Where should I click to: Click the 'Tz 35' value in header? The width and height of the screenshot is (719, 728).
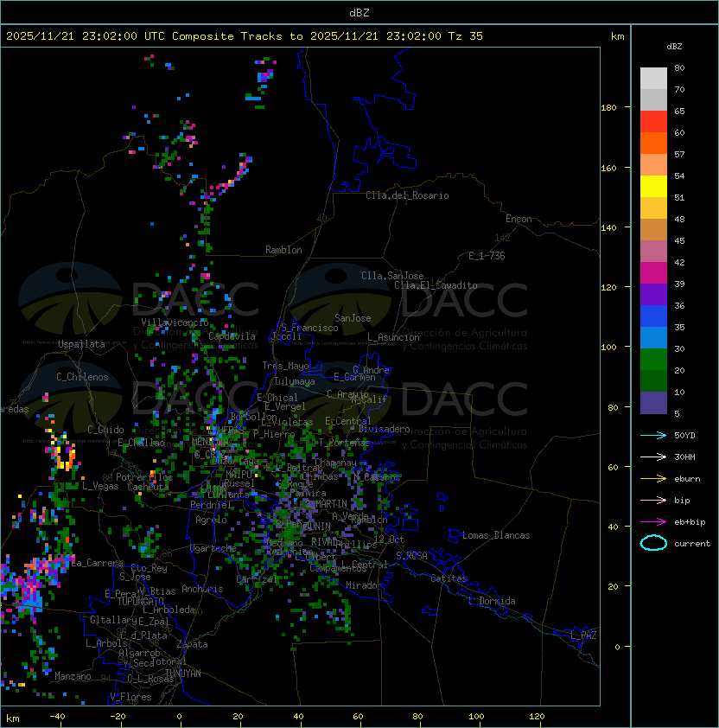pyautogui.click(x=466, y=36)
